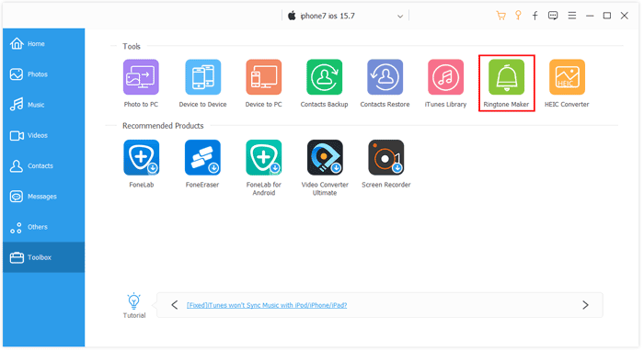Maximize the application window

pos(606,16)
